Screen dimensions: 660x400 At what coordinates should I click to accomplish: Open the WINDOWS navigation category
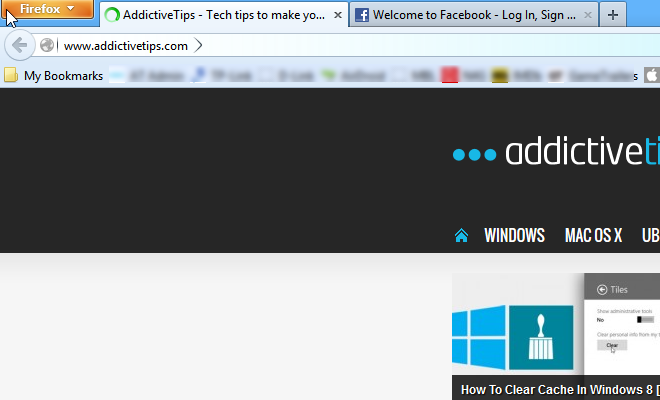(514, 235)
